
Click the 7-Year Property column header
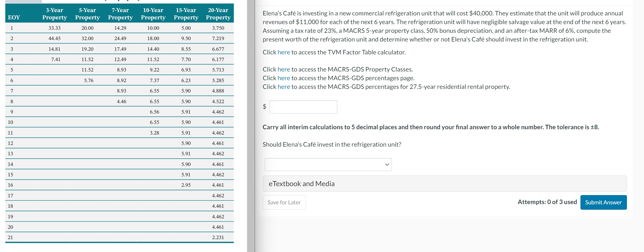[x=120, y=14]
